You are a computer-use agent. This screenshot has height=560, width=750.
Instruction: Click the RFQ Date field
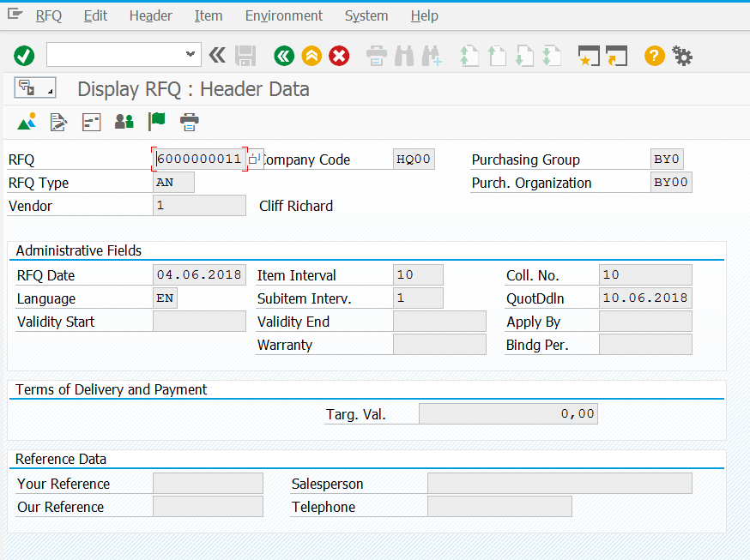199,274
